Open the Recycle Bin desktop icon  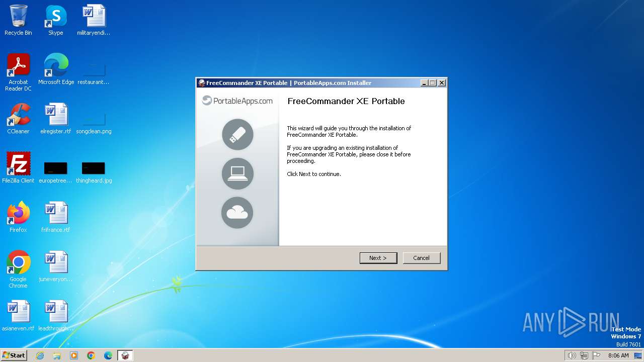(x=18, y=20)
